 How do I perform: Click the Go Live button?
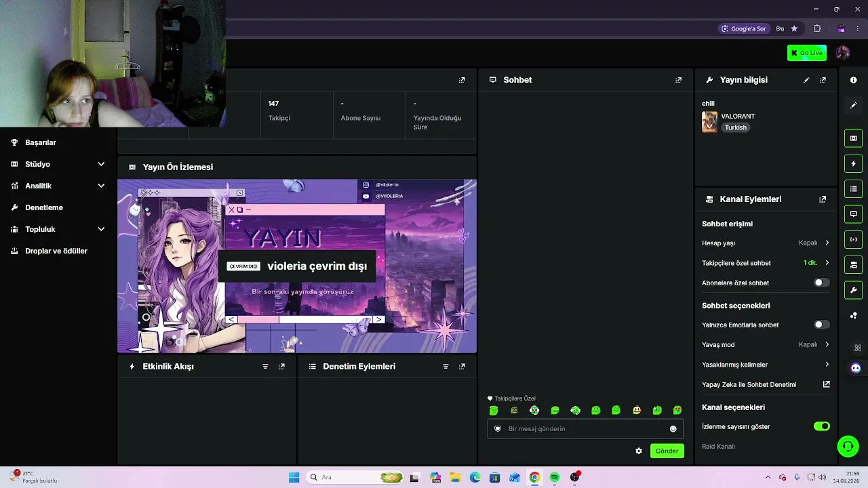(807, 53)
